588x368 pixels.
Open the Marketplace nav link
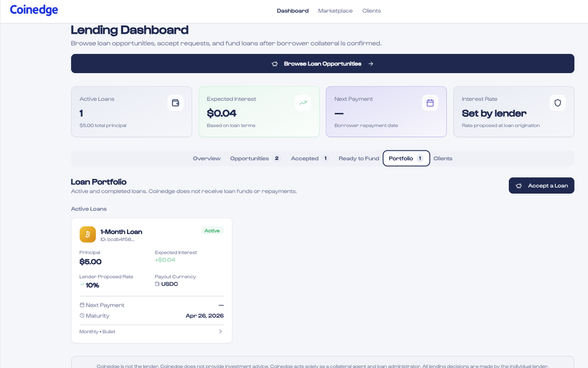click(x=335, y=11)
